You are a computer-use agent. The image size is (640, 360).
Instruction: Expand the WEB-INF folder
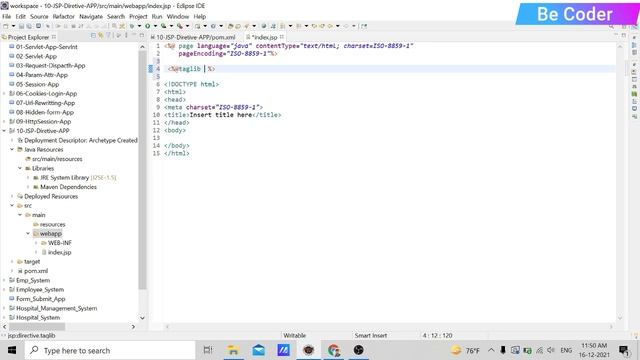point(36,243)
